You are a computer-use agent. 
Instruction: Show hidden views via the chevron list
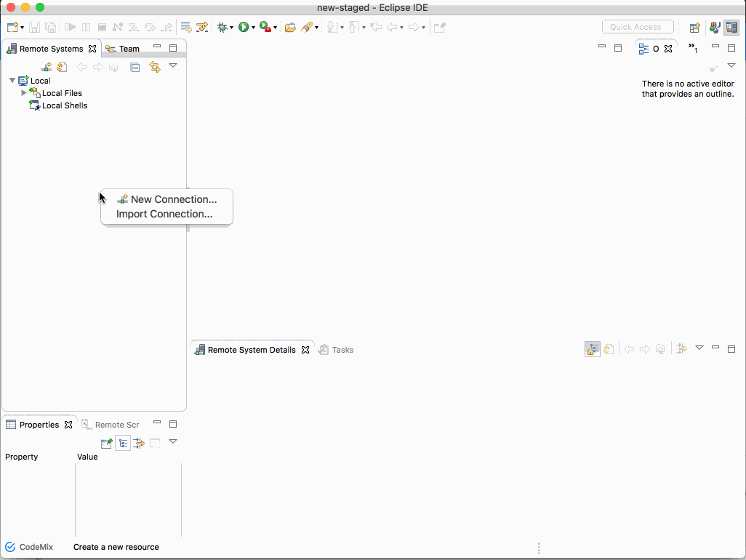pos(693,47)
